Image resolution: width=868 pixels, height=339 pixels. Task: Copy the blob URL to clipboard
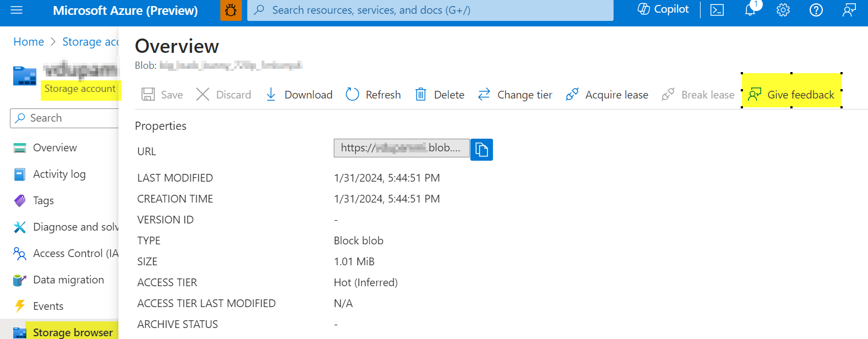point(481,149)
